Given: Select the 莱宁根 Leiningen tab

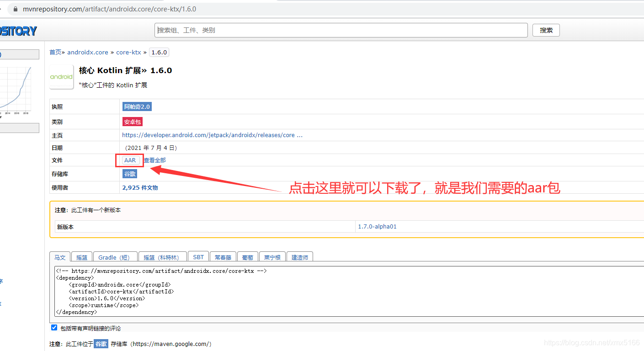Looking at the screenshot, I should click(273, 257).
